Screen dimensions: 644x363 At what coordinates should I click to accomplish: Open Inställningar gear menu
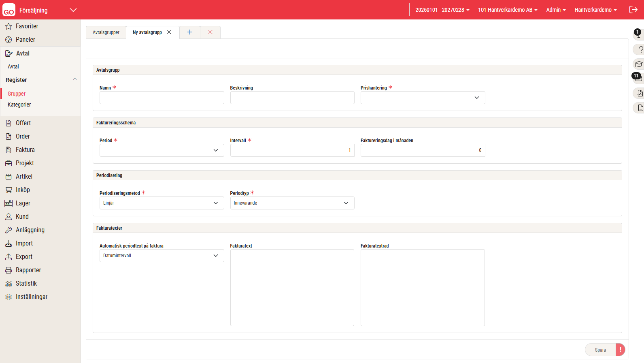point(9,297)
